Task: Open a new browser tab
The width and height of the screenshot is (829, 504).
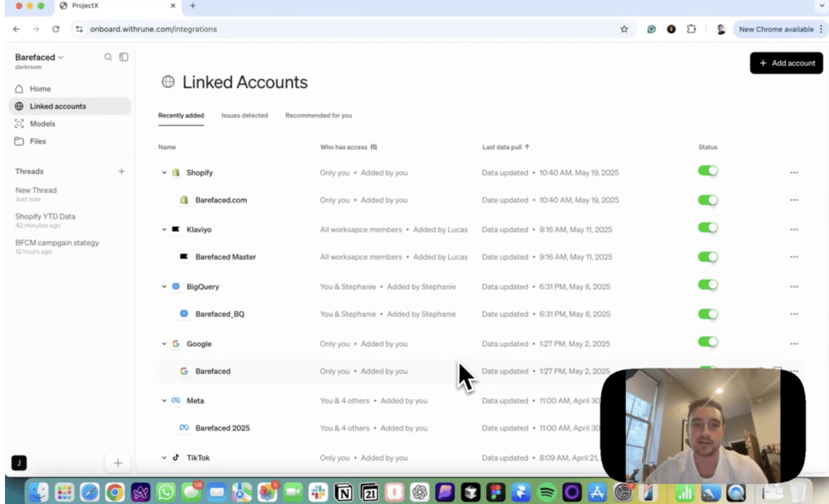Action: pos(193,6)
